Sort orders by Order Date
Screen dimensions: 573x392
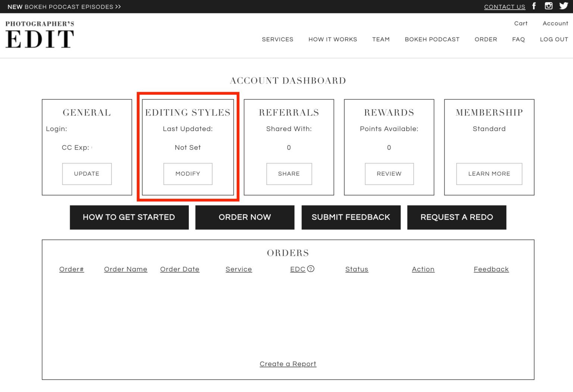pyautogui.click(x=180, y=269)
